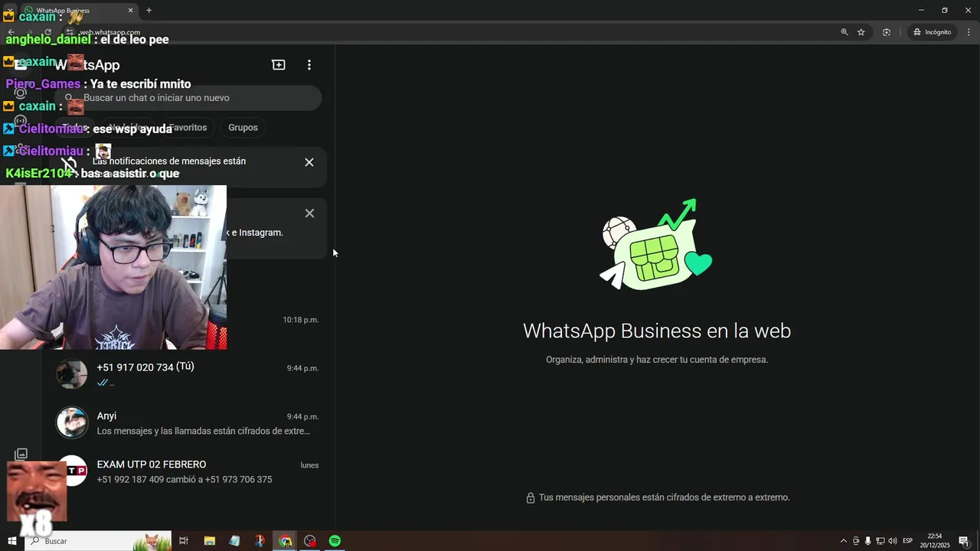Screen dimensions: 980x551
Task: Click the Google Lens screen search icon
Action: click(x=887, y=32)
